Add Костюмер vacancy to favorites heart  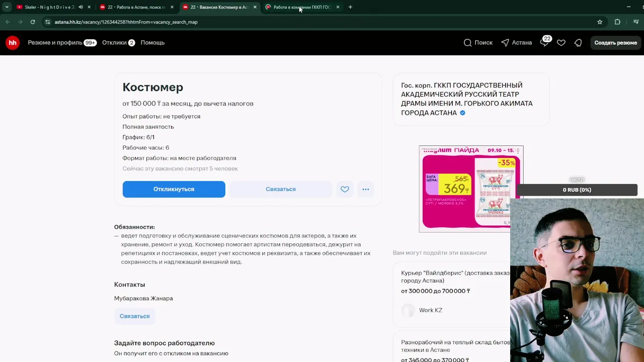click(345, 189)
